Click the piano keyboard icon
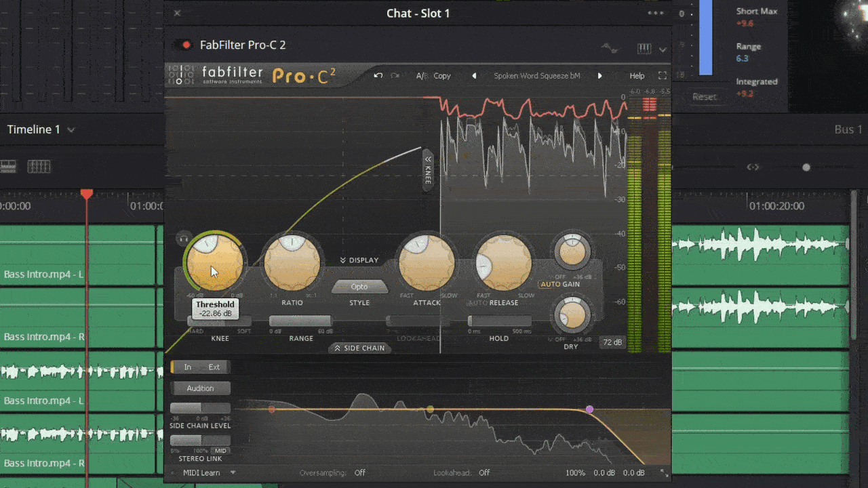The image size is (868, 488). (644, 49)
